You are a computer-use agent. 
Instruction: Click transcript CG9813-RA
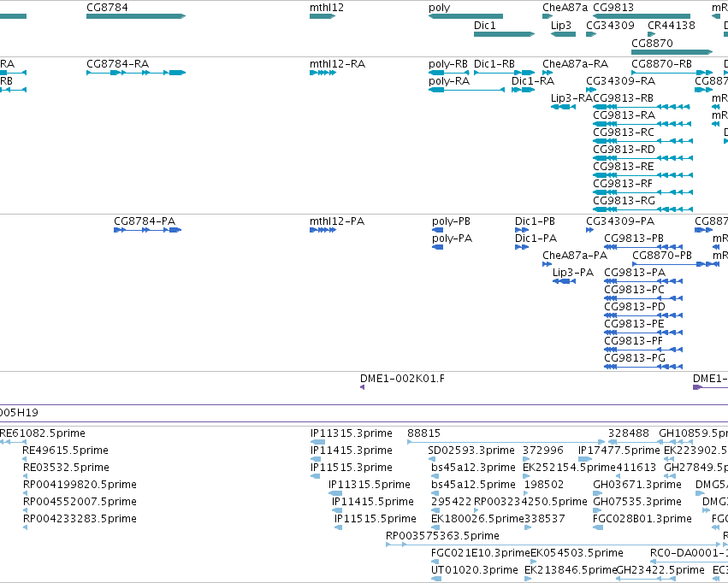tap(642, 124)
